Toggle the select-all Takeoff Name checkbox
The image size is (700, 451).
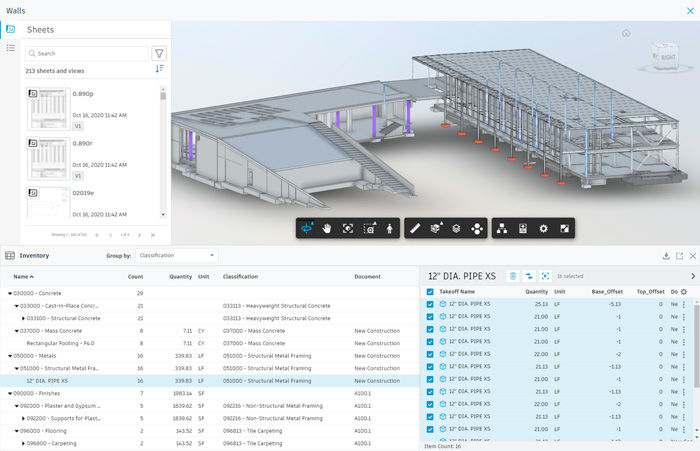pyautogui.click(x=430, y=292)
